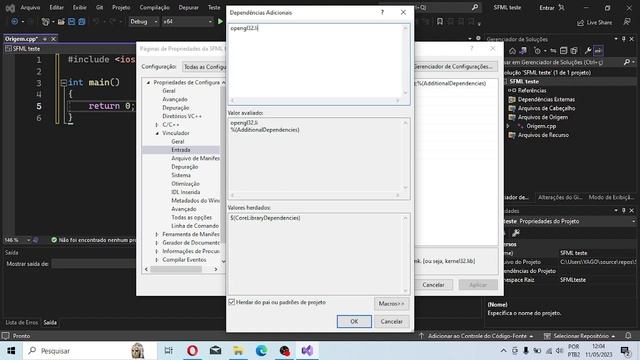Expand Gerador de Documento node
Image resolution: width=640 pixels, height=360 pixels.
click(157, 243)
